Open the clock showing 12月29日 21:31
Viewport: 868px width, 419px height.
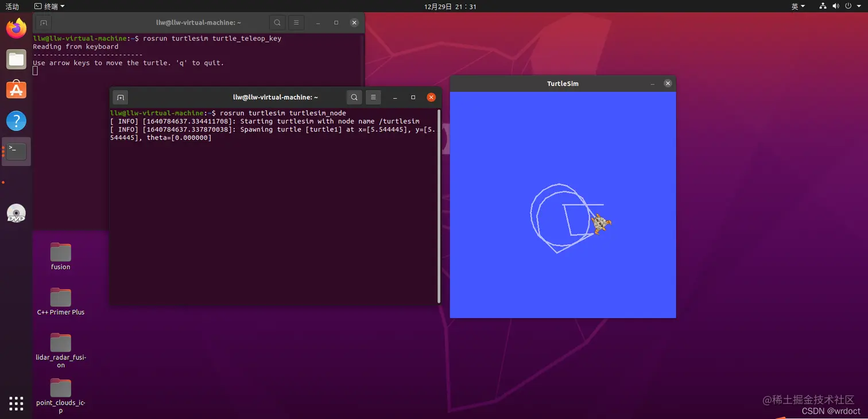coord(450,6)
